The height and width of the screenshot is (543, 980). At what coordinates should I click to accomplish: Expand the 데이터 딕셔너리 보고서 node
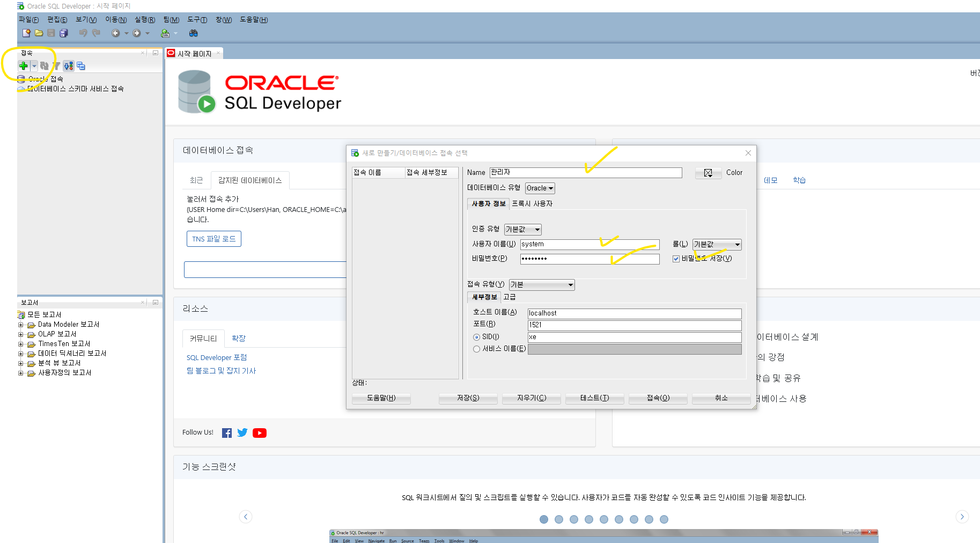[x=21, y=354]
